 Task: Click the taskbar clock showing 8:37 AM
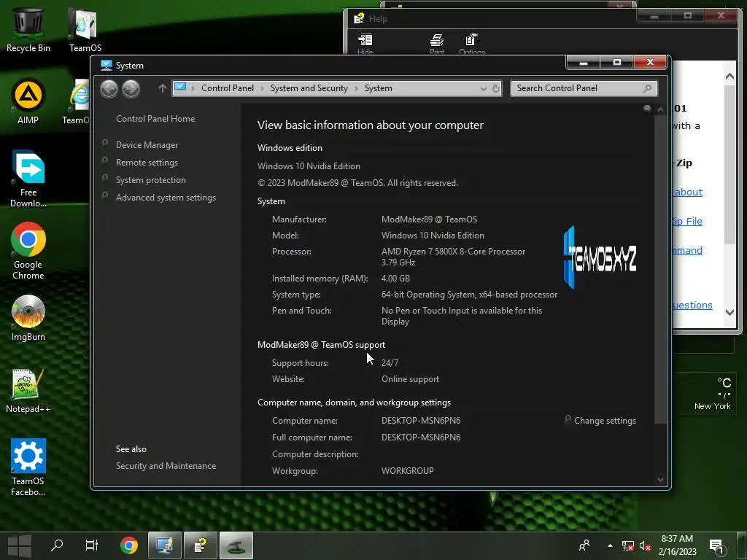(x=677, y=545)
